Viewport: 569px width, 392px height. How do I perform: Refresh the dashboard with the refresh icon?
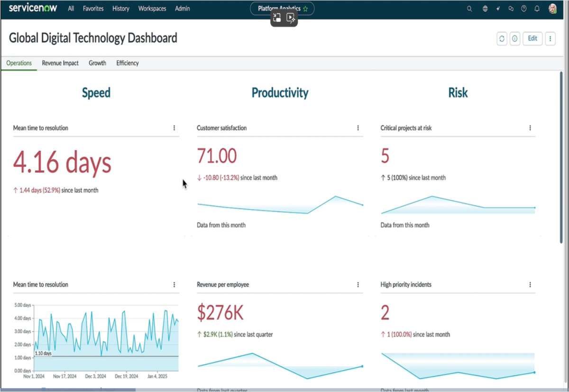click(x=502, y=38)
